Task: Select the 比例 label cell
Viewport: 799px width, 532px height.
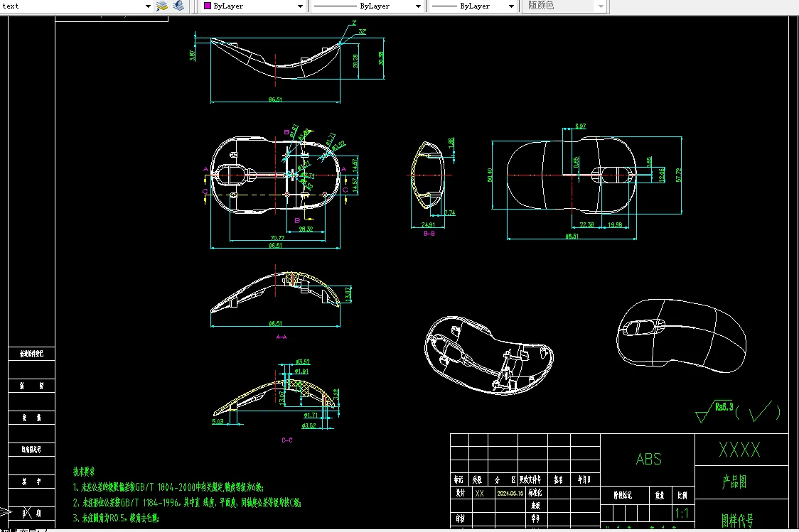Action: pyautogui.click(x=682, y=495)
